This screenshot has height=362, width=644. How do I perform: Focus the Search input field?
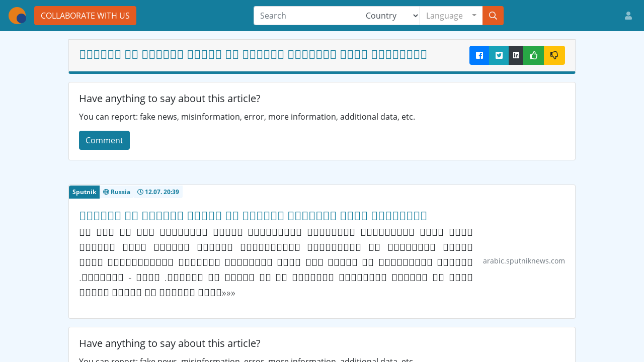[x=307, y=16]
